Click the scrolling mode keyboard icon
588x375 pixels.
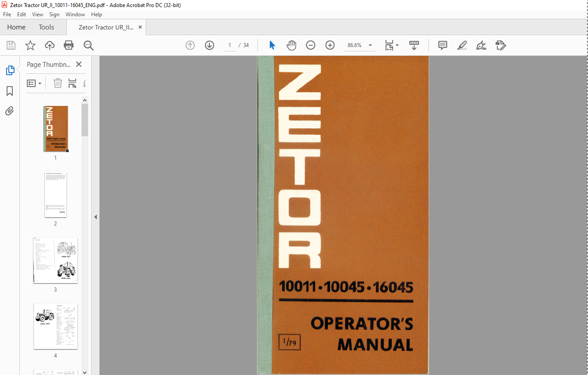[414, 45]
